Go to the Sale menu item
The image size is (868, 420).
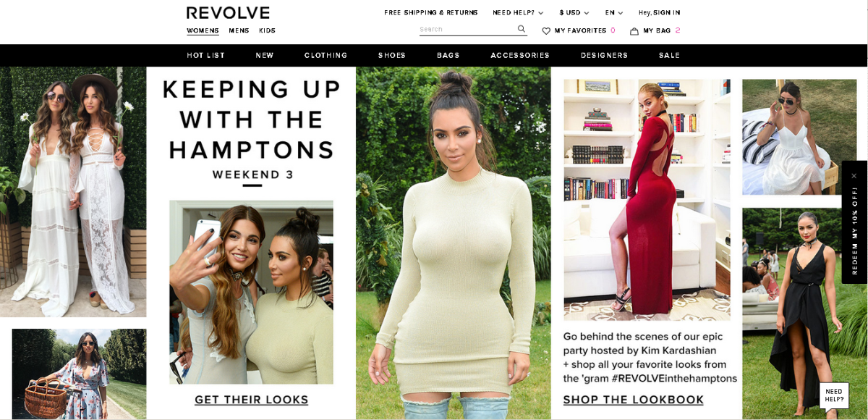tap(669, 56)
